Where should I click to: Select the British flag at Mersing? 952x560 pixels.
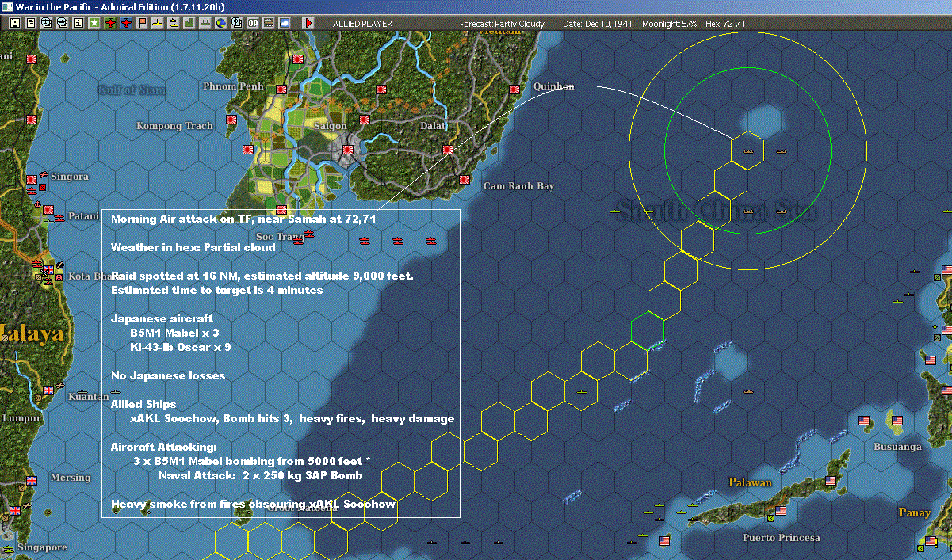click(32, 480)
